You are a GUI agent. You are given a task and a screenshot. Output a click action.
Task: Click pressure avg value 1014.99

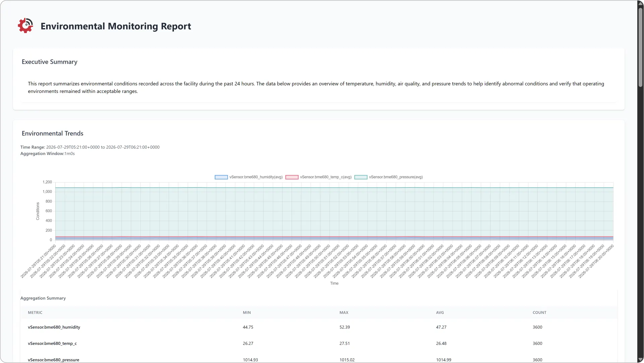coord(444,360)
